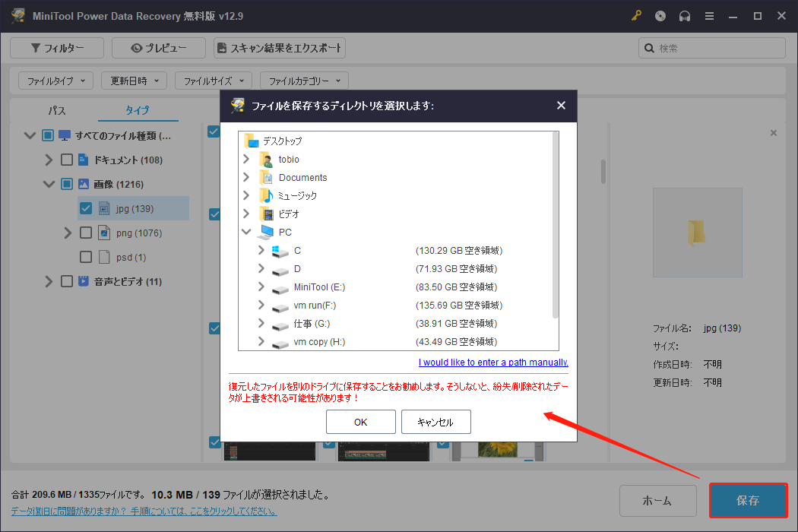This screenshot has height=532, width=798.
Task: Select MiniTool (E:) drive
Action: tap(319, 287)
